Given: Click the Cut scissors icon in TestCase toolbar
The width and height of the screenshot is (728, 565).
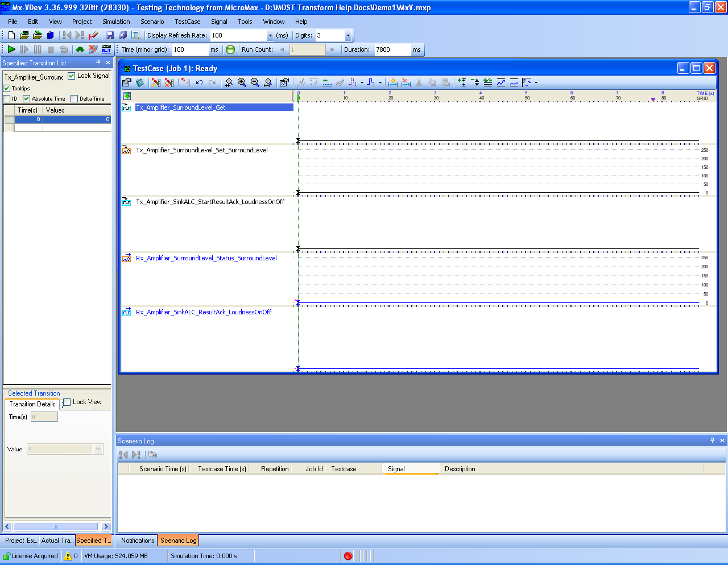Looking at the screenshot, I should click(419, 82).
